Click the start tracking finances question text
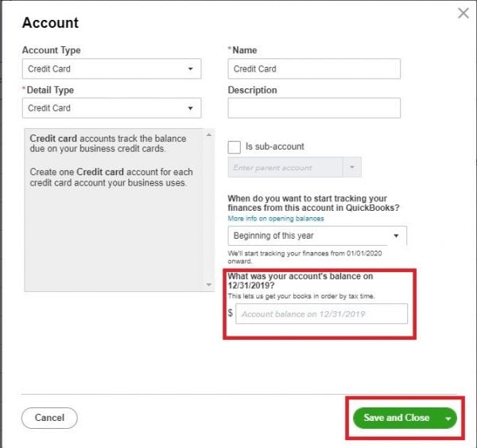Screen dimensions: 477x448 (x=312, y=203)
